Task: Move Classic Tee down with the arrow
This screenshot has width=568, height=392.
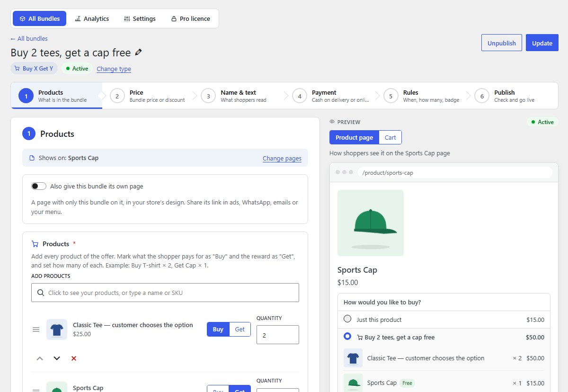Action: click(x=57, y=358)
